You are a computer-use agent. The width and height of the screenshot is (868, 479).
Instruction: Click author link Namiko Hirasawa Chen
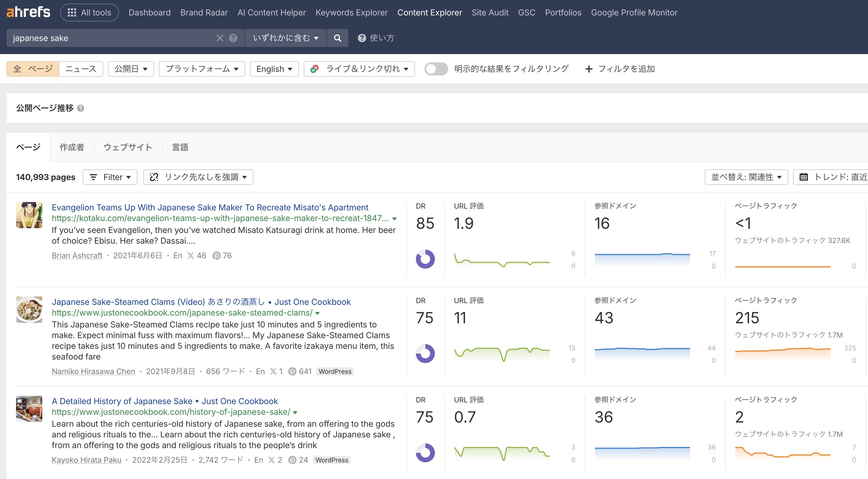(x=93, y=371)
